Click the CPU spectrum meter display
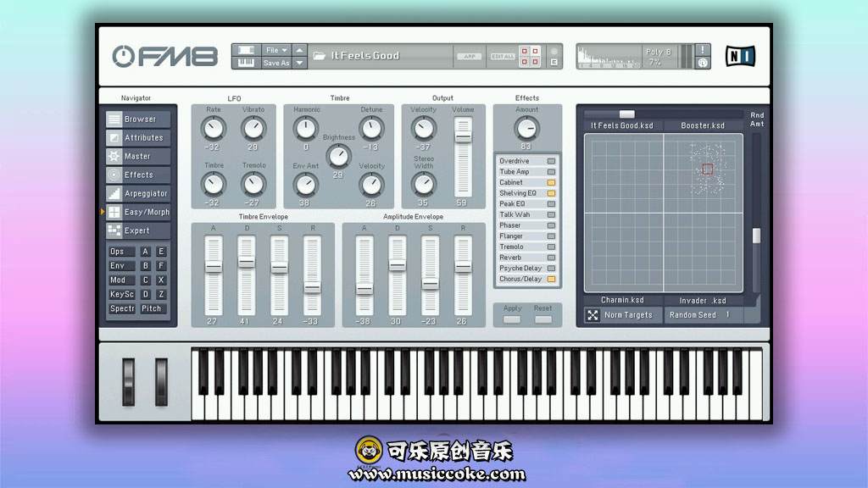 [x=609, y=57]
